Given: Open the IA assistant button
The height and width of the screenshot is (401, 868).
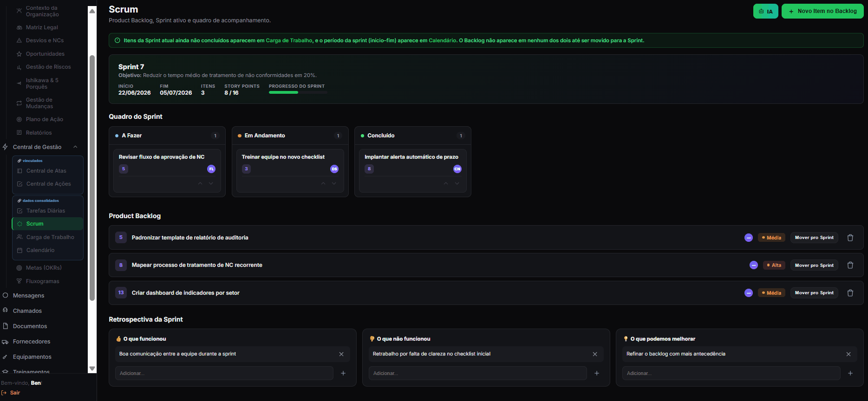Looking at the screenshot, I should click(x=765, y=11).
